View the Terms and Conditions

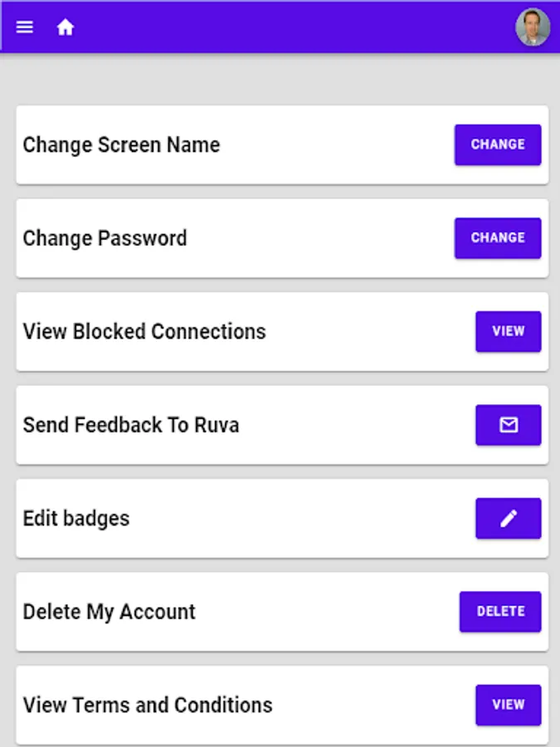508,705
